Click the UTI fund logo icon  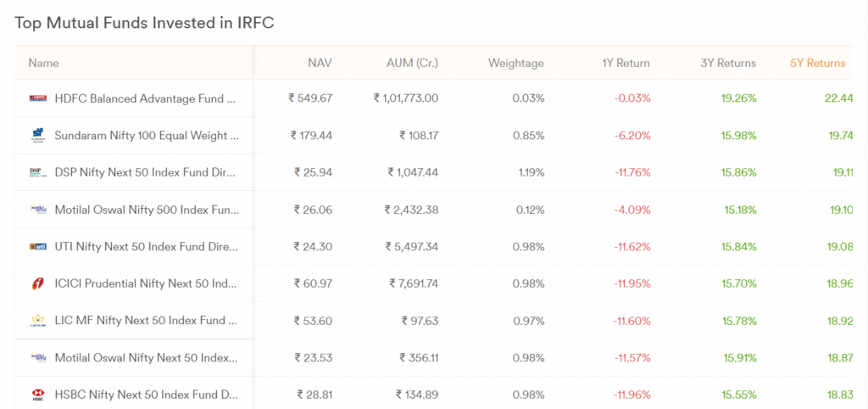tap(37, 247)
